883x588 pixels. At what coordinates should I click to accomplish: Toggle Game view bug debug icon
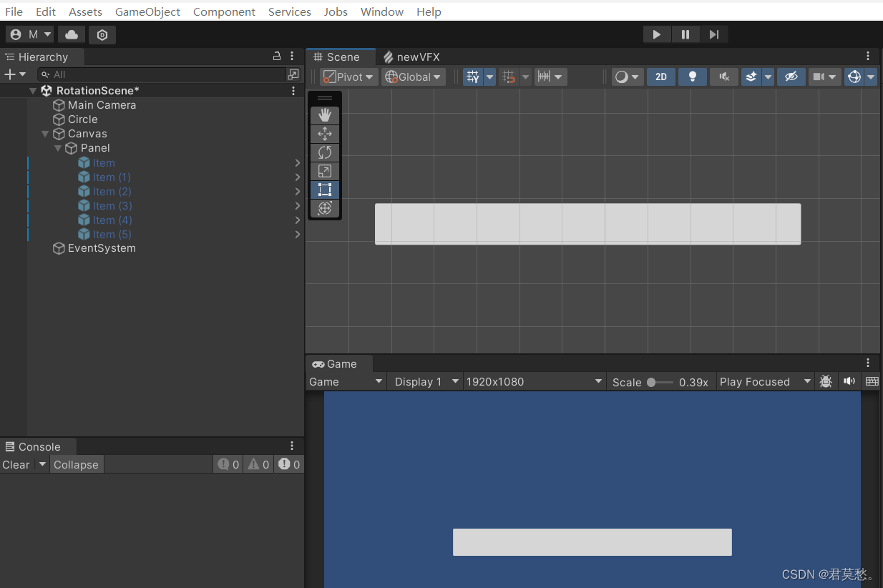coord(826,381)
